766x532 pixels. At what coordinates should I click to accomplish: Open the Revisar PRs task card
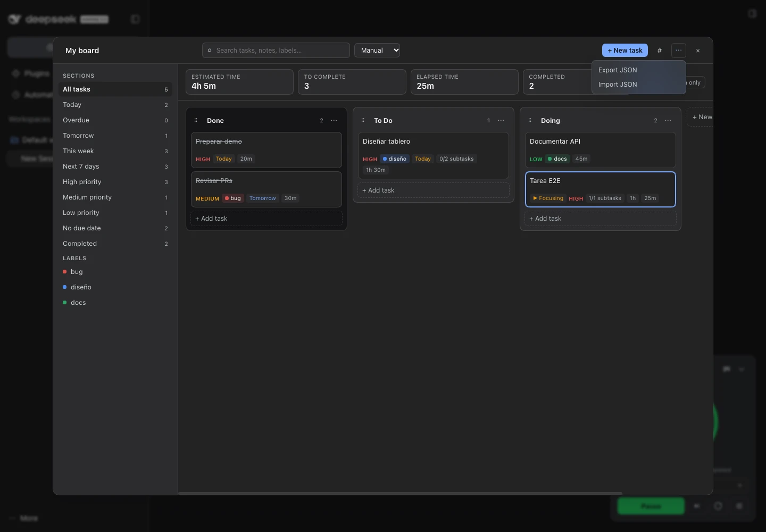[267, 189]
